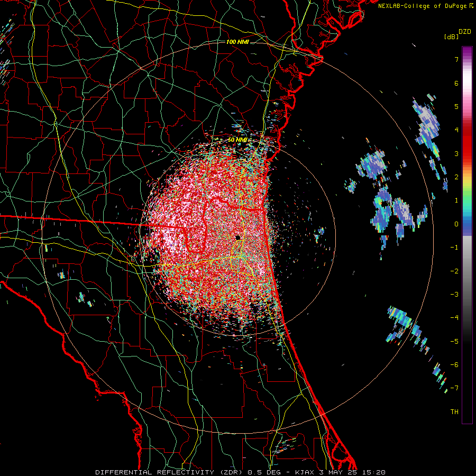This screenshot has height=476, width=476.
Task: Click the "50 NMI" range ring label
Action: coord(237,140)
